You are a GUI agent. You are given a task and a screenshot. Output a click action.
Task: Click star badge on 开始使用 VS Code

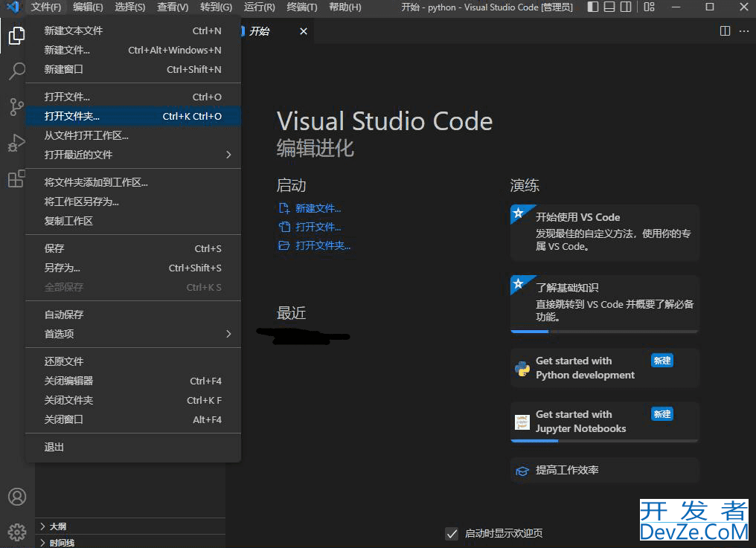pyautogui.click(x=519, y=213)
